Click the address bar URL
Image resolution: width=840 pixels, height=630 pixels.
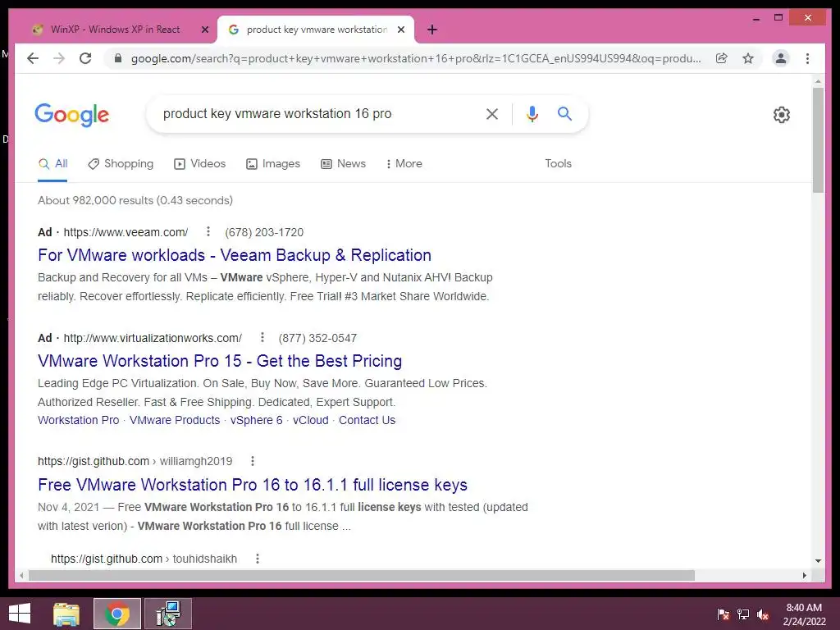tap(416, 58)
